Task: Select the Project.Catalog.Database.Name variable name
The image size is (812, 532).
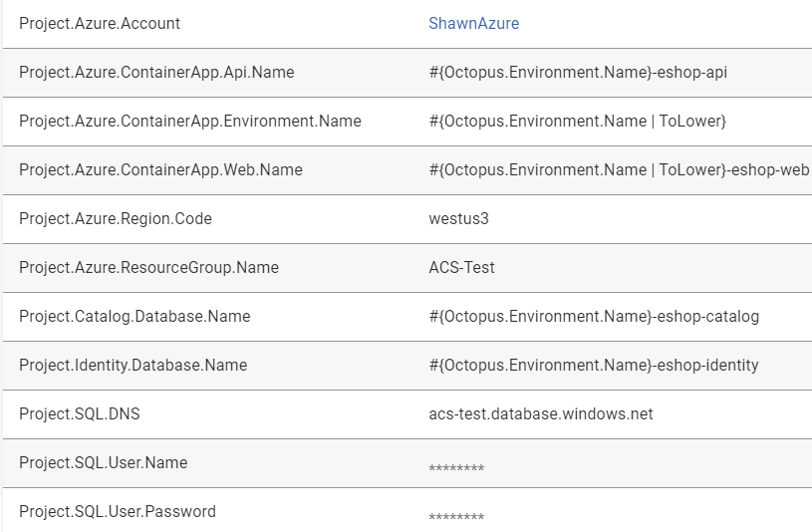Action: (135, 316)
